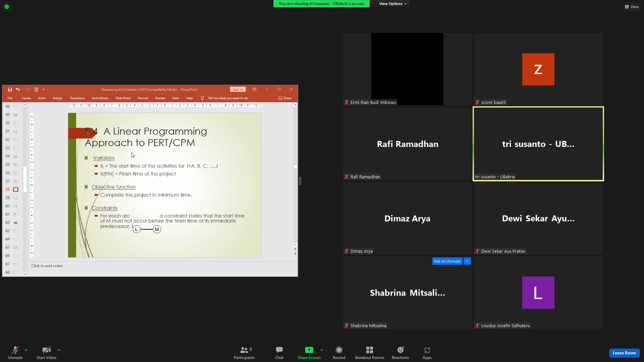Open the View Options dropdown
The height and width of the screenshot is (362, 644).
point(393,4)
